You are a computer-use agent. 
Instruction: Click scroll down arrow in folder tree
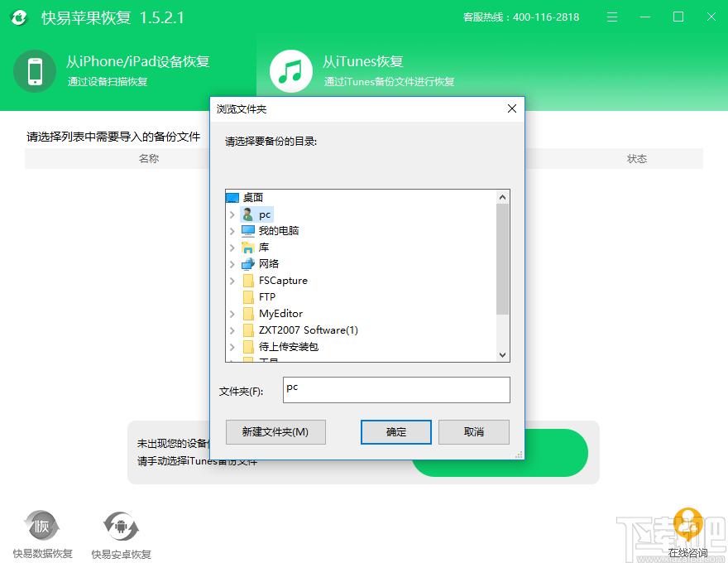502,355
